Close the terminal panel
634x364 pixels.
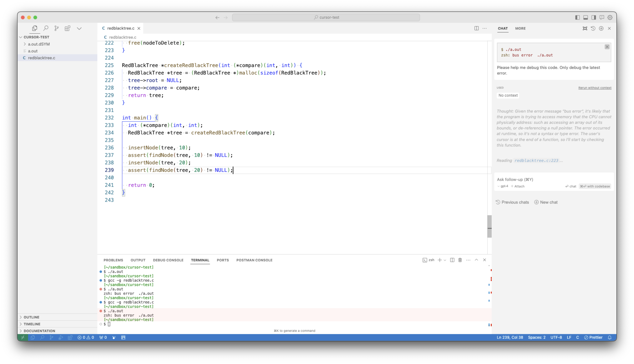point(485,260)
